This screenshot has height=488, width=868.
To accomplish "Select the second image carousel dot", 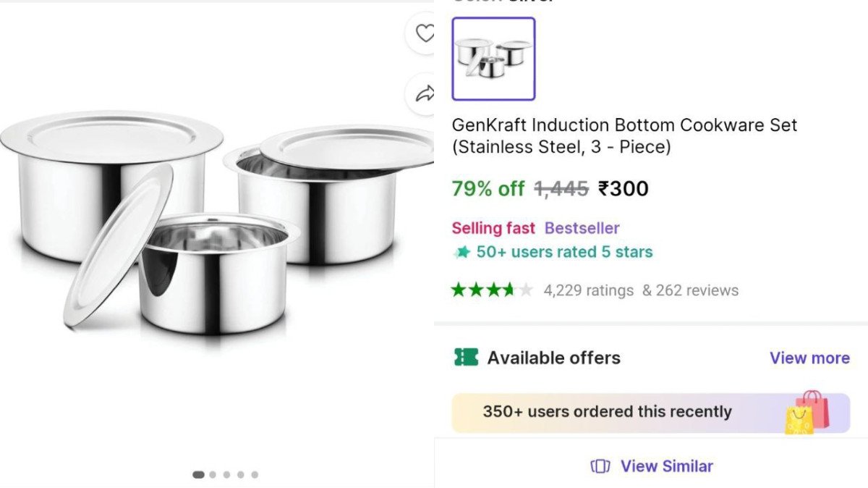I will tap(212, 475).
